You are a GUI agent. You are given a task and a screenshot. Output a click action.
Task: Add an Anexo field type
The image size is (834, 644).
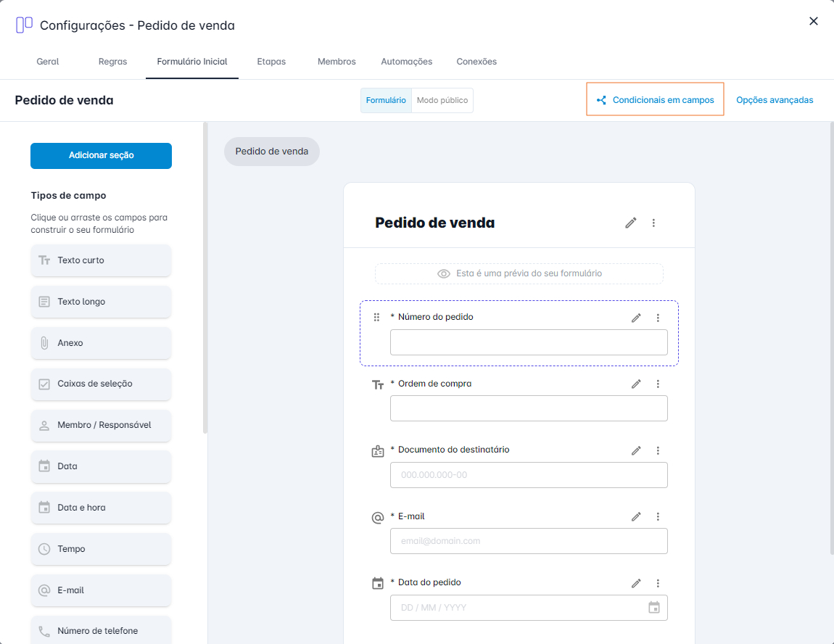coord(101,343)
